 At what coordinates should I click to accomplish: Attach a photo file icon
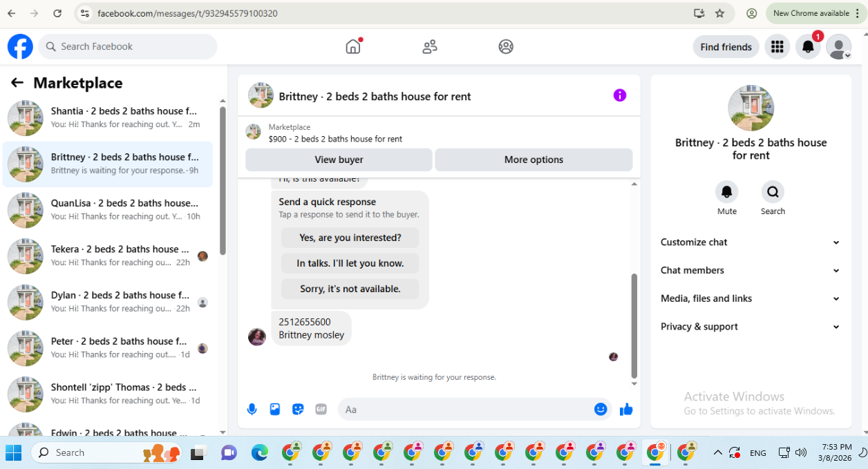pyautogui.click(x=275, y=409)
